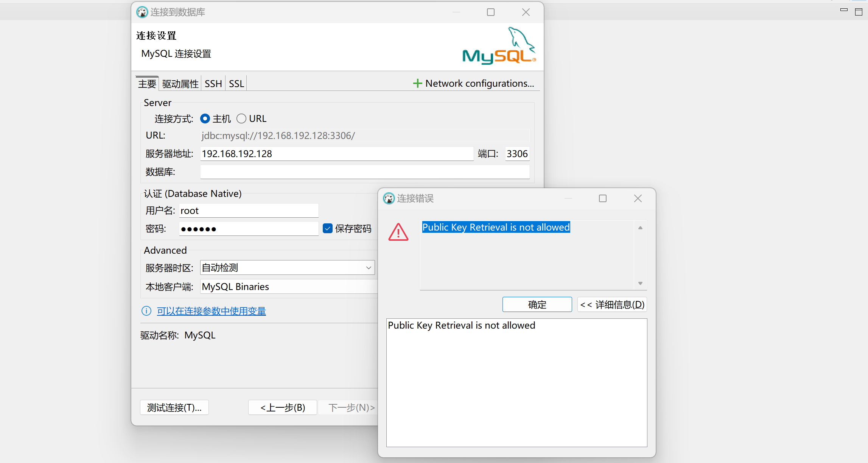Uncheck the 保存密码 checkbox

pos(328,228)
